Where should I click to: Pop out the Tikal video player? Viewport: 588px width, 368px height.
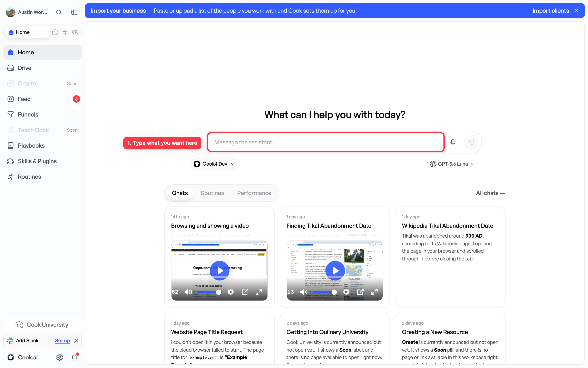361,292
